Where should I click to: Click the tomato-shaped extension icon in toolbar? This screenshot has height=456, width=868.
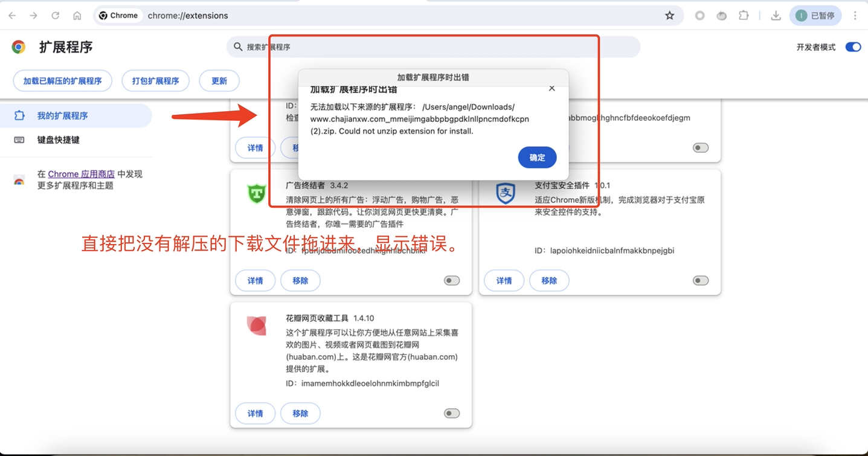tap(721, 16)
